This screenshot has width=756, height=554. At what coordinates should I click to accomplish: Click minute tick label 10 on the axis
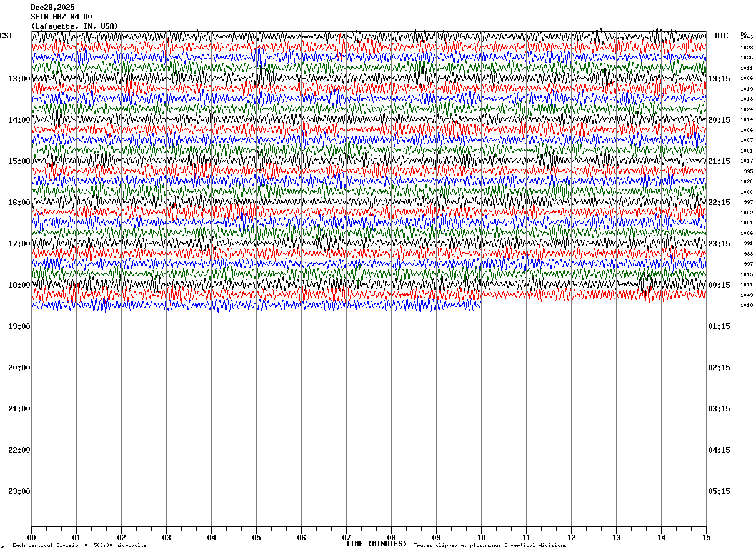pos(481,537)
